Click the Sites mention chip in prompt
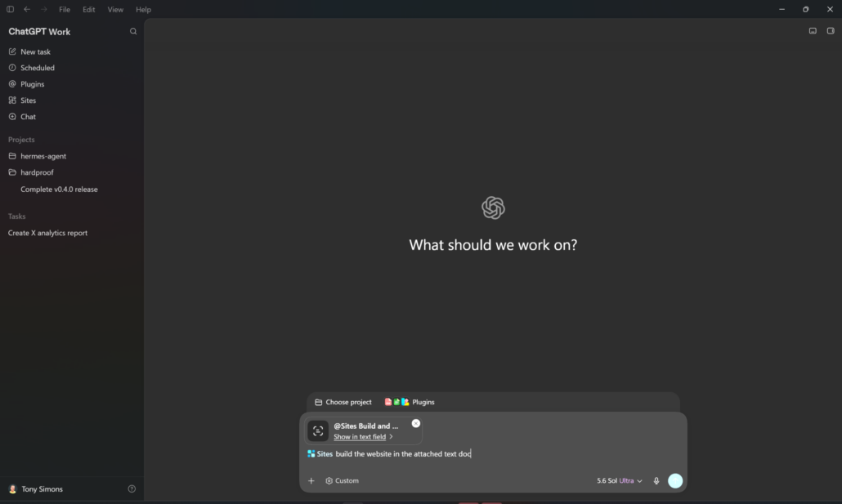 (320, 453)
